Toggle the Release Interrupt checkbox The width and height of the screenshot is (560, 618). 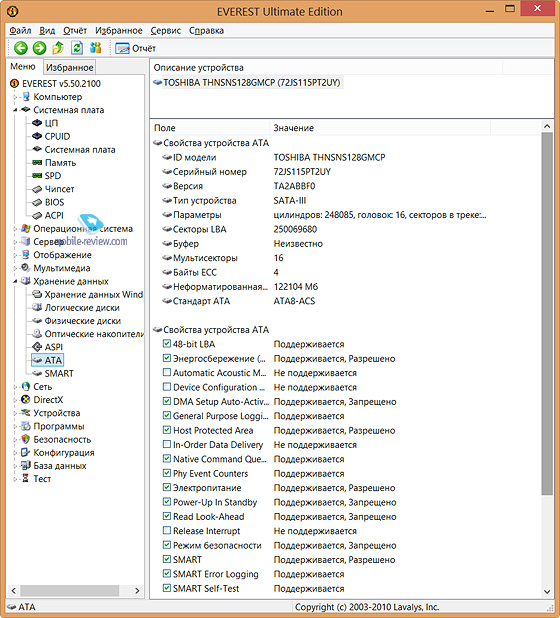pyautogui.click(x=167, y=531)
